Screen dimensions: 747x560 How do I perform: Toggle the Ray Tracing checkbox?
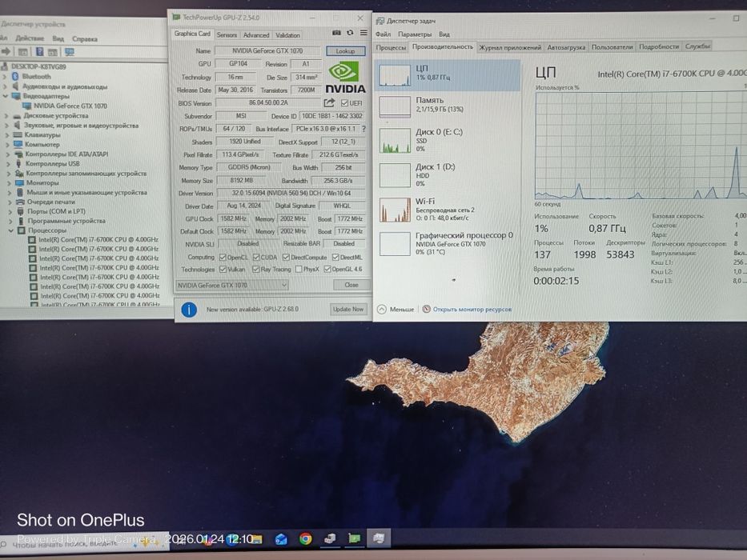pyautogui.click(x=256, y=270)
